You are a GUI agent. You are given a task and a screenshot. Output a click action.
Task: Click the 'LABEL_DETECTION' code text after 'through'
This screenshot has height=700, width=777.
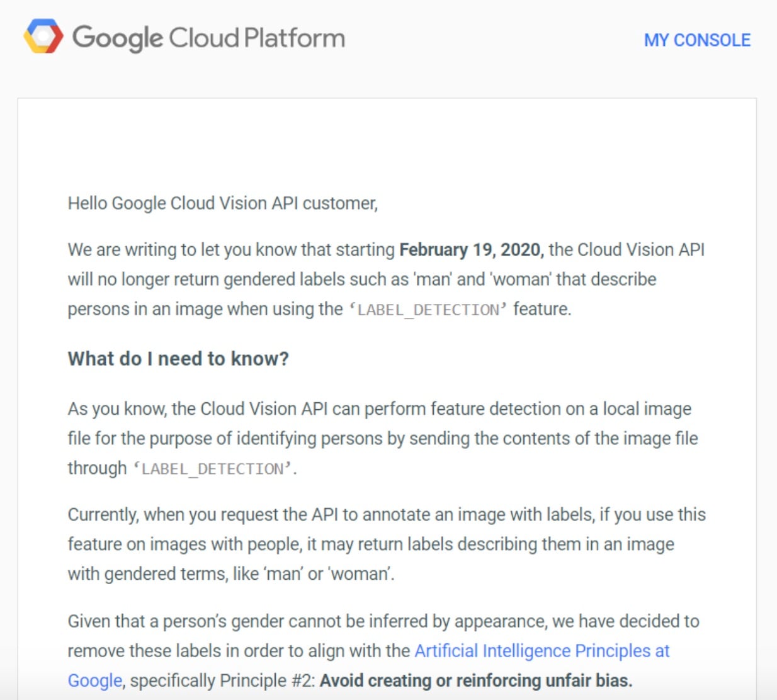pyautogui.click(x=213, y=469)
